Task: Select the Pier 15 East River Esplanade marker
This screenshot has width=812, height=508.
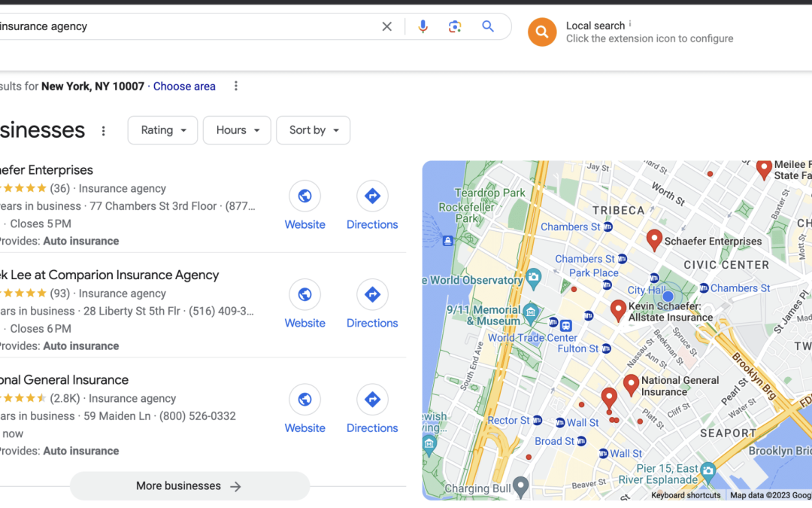Action: tap(707, 470)
